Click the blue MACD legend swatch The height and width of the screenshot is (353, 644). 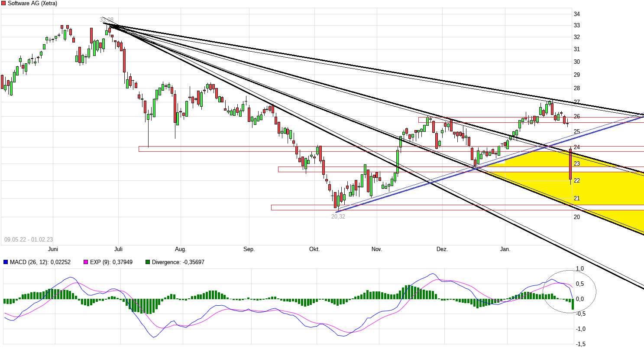pyautogui.click(x=6, y=262)
